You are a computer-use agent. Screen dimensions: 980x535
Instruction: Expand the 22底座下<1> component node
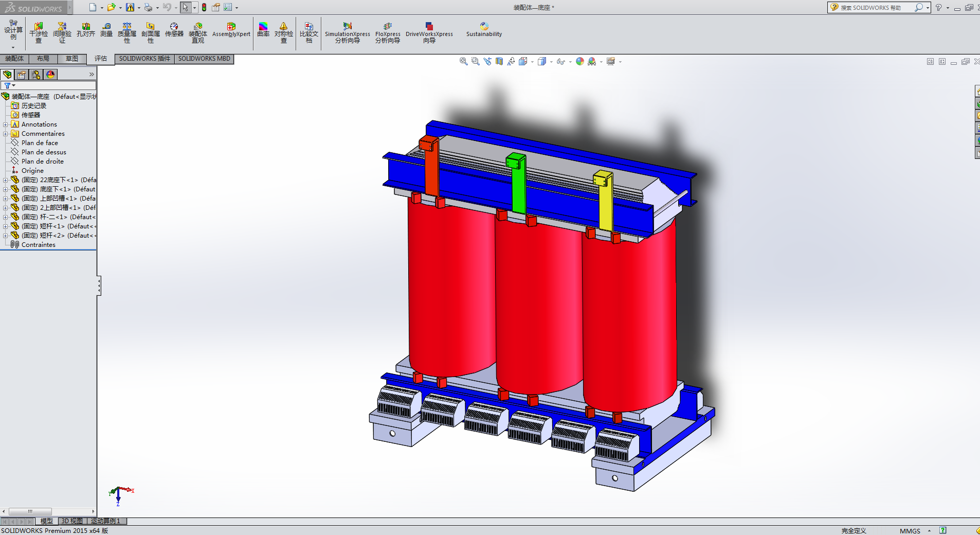click(5, 180)
